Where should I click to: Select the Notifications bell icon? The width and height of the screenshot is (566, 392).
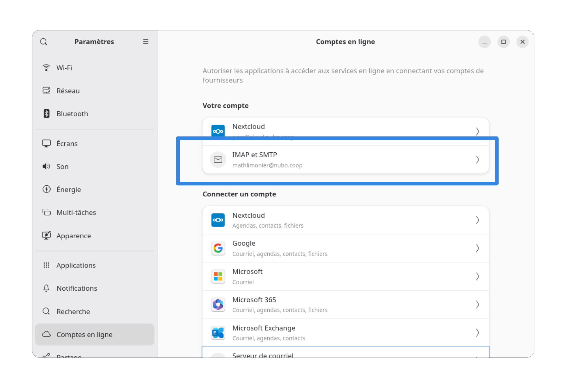point(46,288)
